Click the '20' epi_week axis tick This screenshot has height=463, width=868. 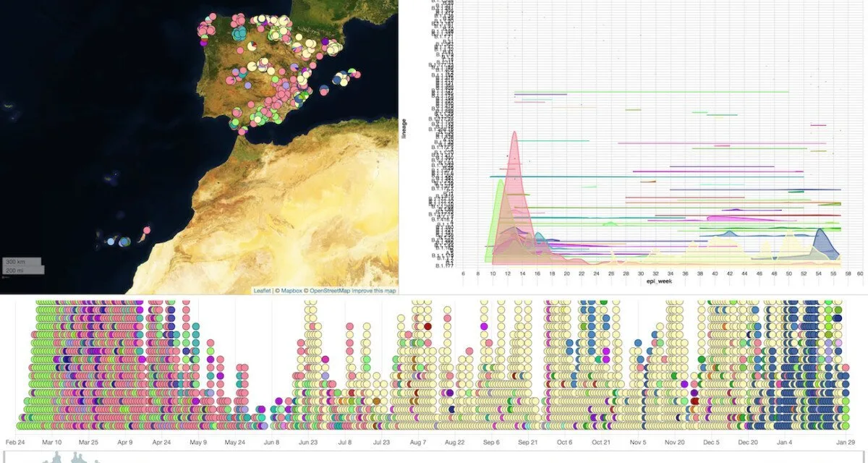click(566, 274)
